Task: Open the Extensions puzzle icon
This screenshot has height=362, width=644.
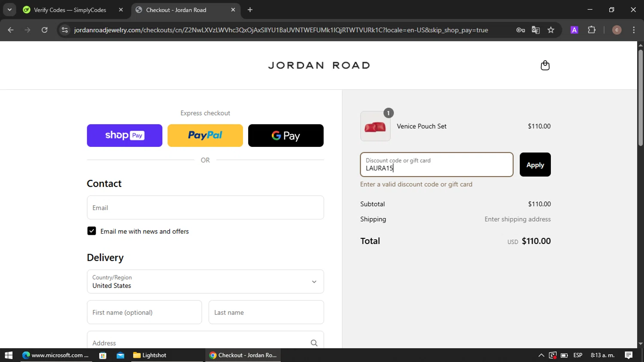Action: (x=592, y=30)
